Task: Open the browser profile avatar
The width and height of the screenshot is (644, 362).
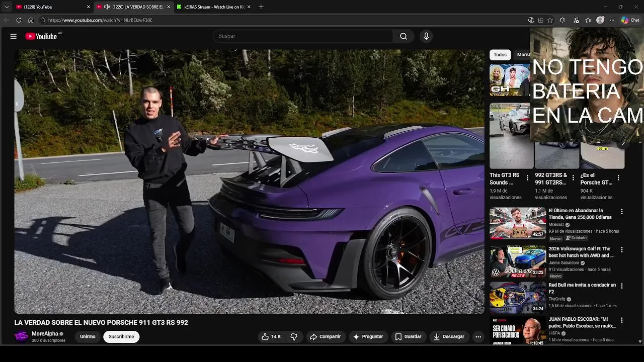Action: (600, 20)
